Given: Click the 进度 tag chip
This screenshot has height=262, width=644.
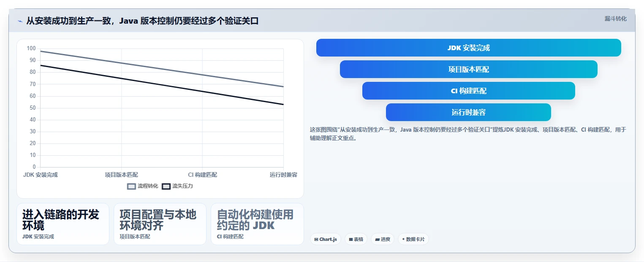Looking at the screenshot, I should click(383, 239).
